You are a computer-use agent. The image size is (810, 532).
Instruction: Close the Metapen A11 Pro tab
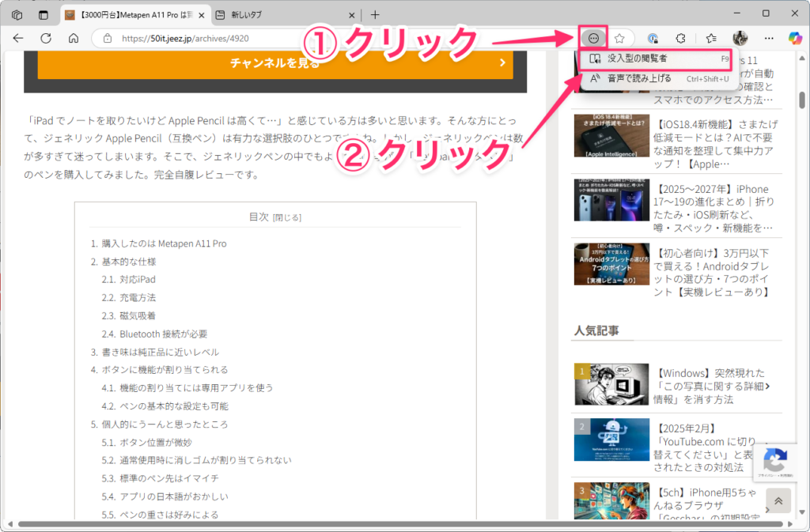click(202, 16)
